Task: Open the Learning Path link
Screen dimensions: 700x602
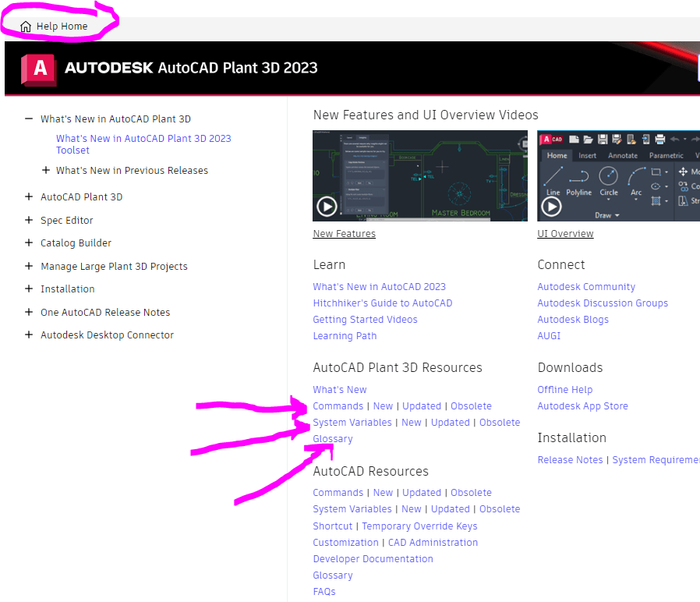Action: (345, 336)
